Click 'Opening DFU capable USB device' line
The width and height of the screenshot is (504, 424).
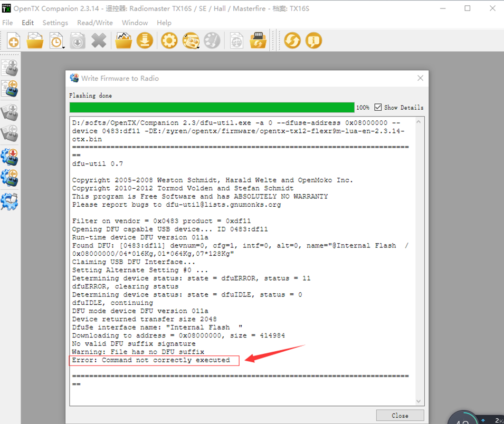coord(170,229)
